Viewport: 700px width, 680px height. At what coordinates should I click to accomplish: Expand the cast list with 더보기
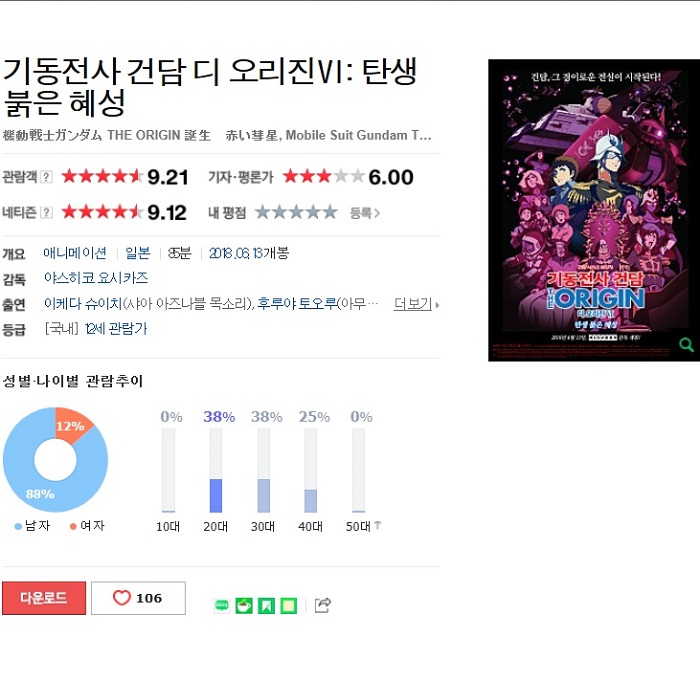coord(416,304)
